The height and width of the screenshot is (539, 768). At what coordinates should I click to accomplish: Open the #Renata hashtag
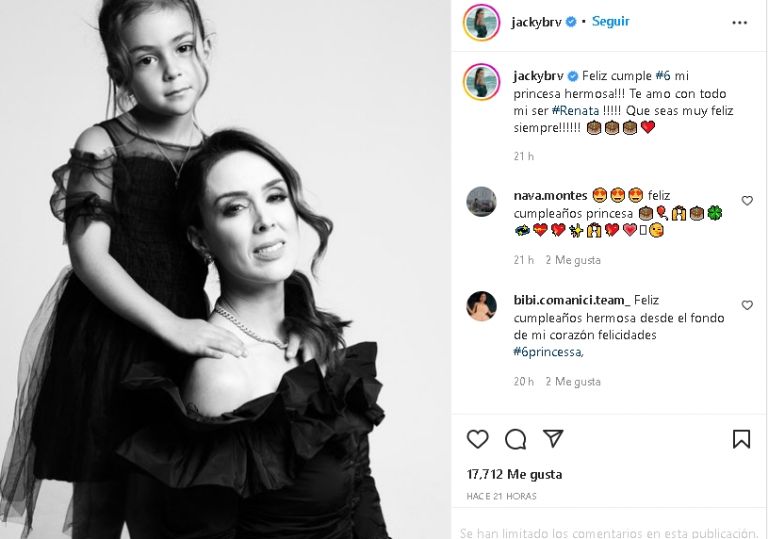pos(575,111)
